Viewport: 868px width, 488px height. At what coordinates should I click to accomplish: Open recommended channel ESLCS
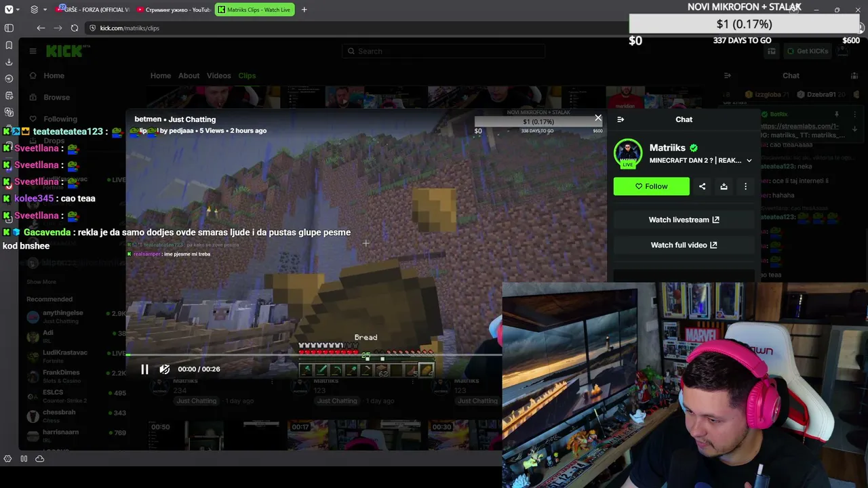(x=77, y=395)
